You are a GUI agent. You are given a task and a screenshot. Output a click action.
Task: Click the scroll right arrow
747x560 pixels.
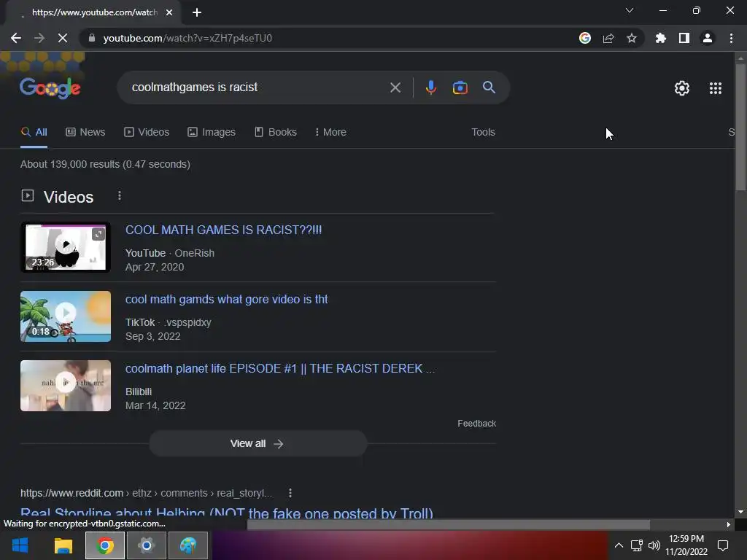tap(729, 525)
